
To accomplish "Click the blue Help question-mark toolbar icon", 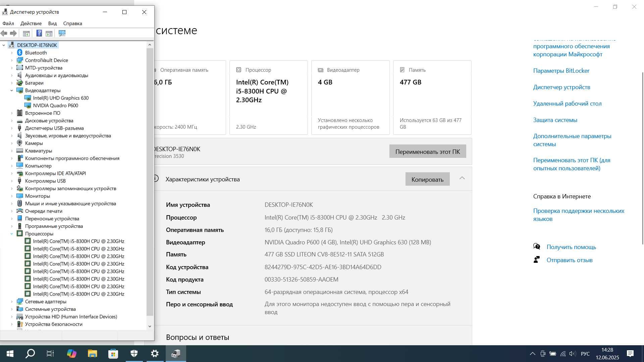I will point(39,33).
